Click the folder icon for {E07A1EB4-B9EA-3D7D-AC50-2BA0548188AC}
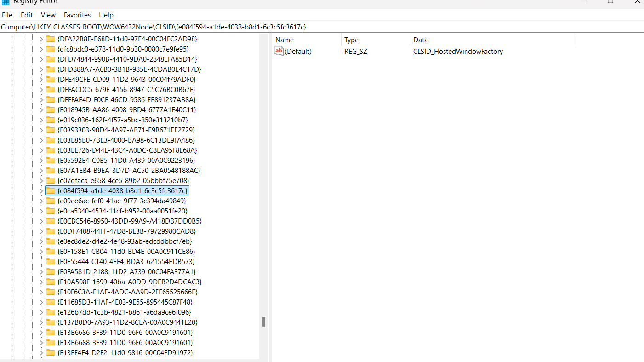The width and height of the screenshot is (644, 362). (x=51, y=170)
